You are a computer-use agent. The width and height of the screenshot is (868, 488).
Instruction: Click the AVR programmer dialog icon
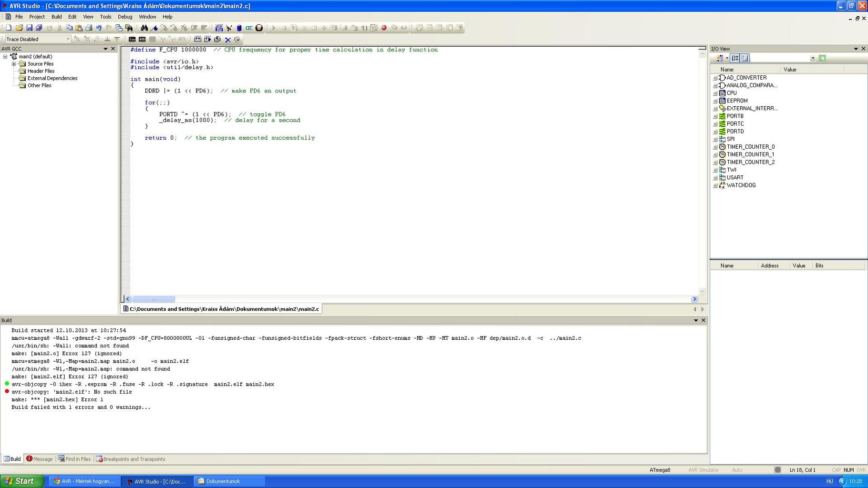(142, 40)
